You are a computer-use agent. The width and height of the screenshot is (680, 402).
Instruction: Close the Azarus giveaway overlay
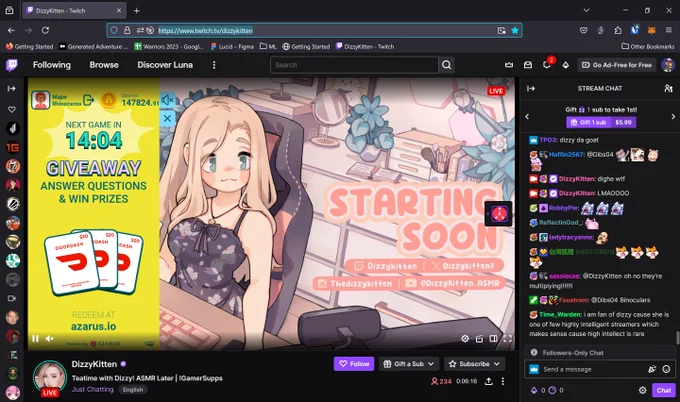coord(167,118)
